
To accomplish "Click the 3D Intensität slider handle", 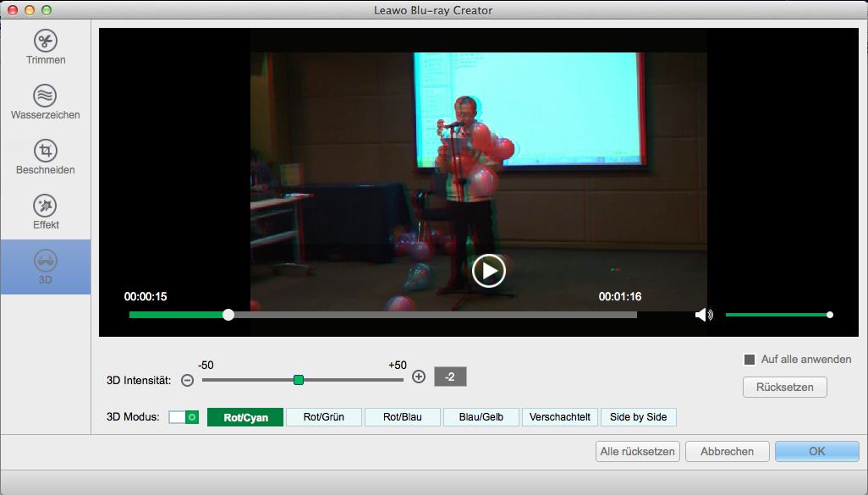I will point(299,380).
